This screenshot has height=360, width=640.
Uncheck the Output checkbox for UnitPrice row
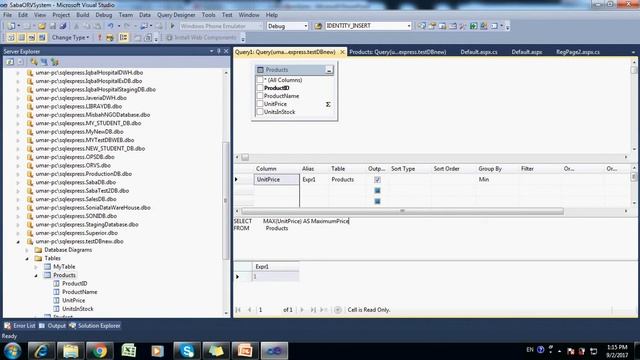(377, 180)
